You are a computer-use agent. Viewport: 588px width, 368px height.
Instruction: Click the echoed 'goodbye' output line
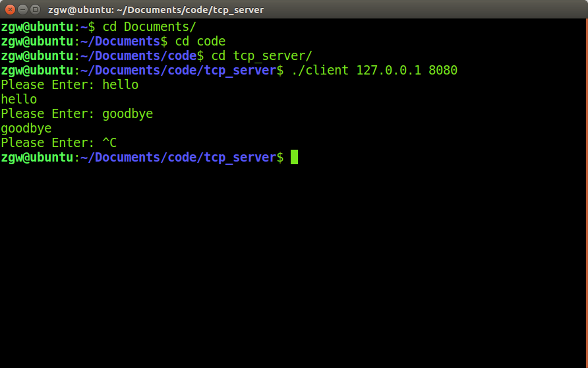(26, 129)
